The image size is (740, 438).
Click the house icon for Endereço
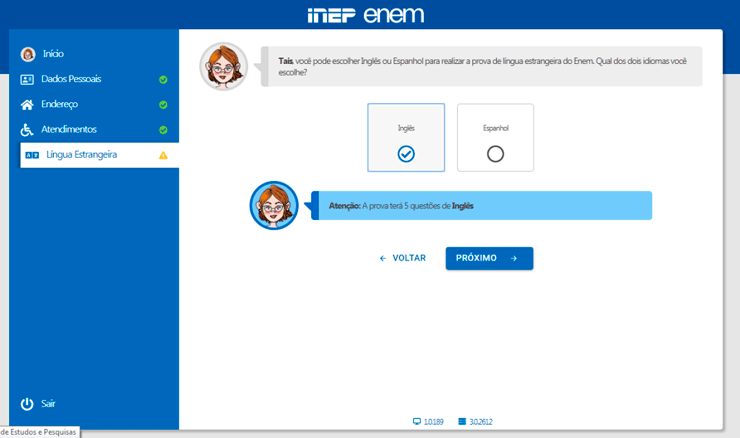27,105
